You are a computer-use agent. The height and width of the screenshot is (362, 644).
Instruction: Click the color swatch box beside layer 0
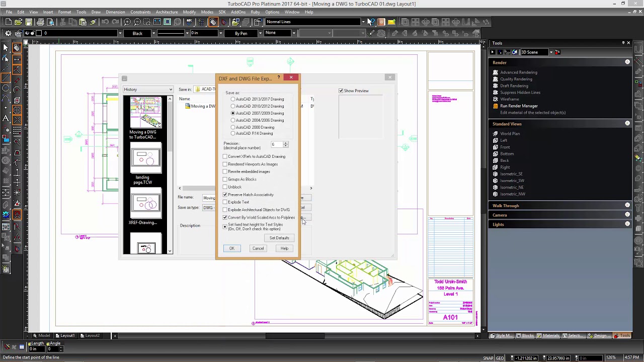tap(40, 33)
